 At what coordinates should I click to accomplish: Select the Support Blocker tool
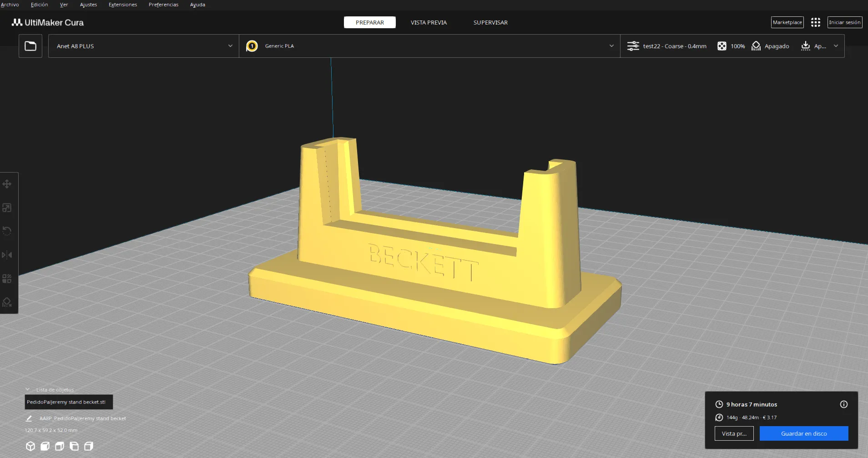coord(7,302)
